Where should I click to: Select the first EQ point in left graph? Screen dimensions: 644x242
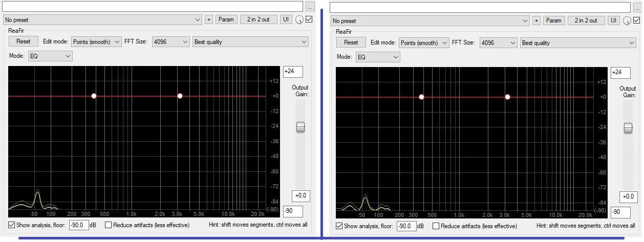(x=94, y=96)
